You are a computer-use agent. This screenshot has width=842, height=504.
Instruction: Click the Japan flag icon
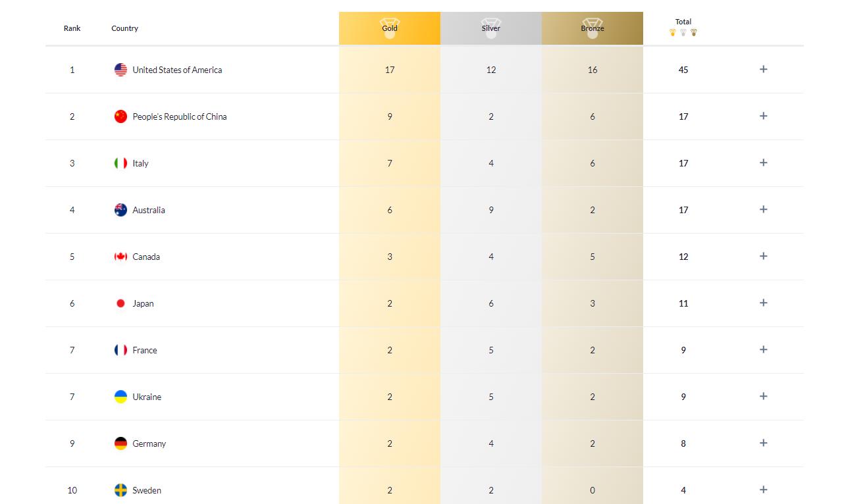point(120,303)
